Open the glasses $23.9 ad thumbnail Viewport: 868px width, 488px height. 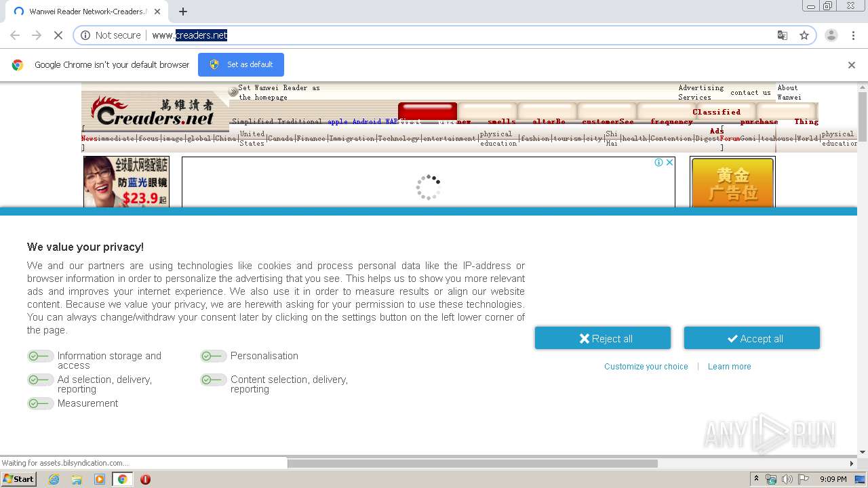pyautogui.click(x=126, y=182)
